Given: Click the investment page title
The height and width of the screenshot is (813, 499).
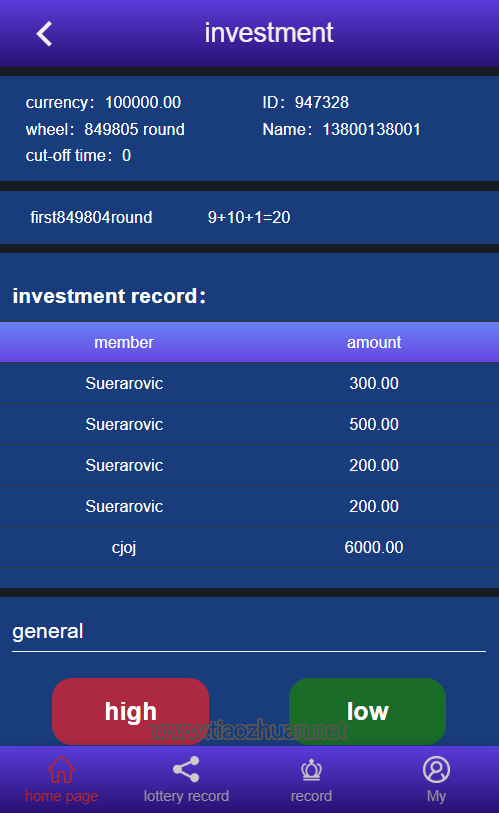Looking at the screenshot, I should pyautogui.click(x=269, y=33).
